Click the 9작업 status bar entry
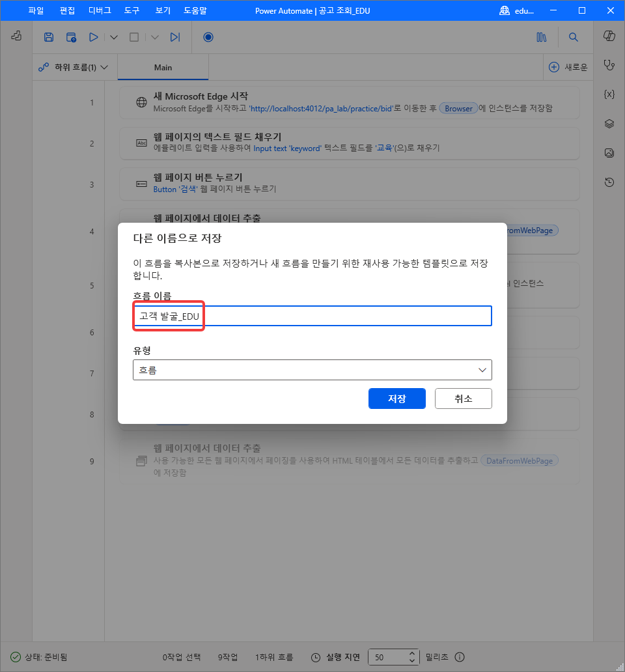Image resolution: width=625 pixels, height=672 pixels. coord(228,657)
